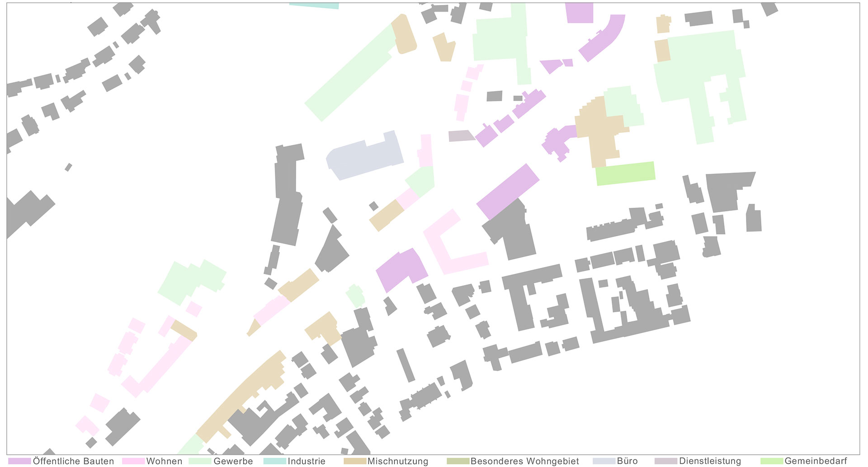Select the 'Industrie' legend label

pos(307,461)
